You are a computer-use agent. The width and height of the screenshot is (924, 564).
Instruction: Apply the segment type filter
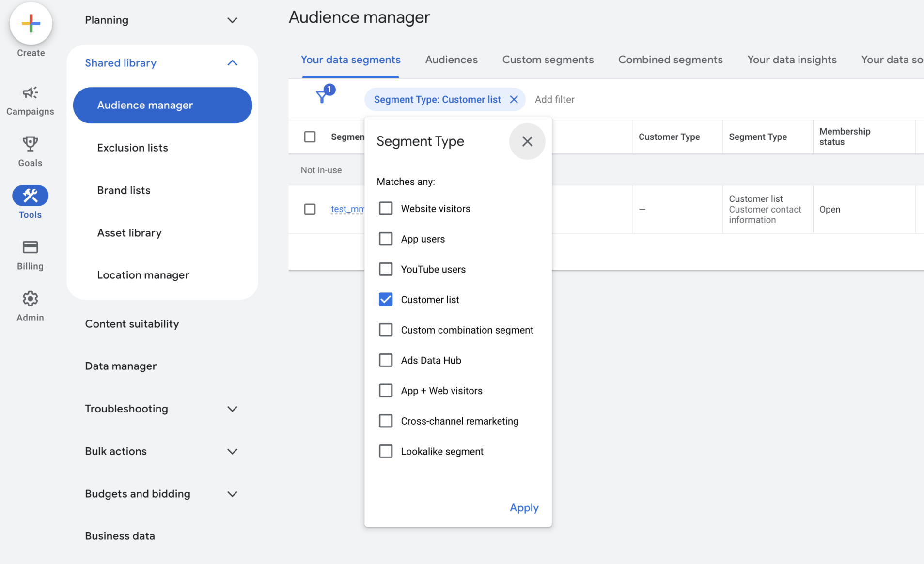tap(524, 508)
